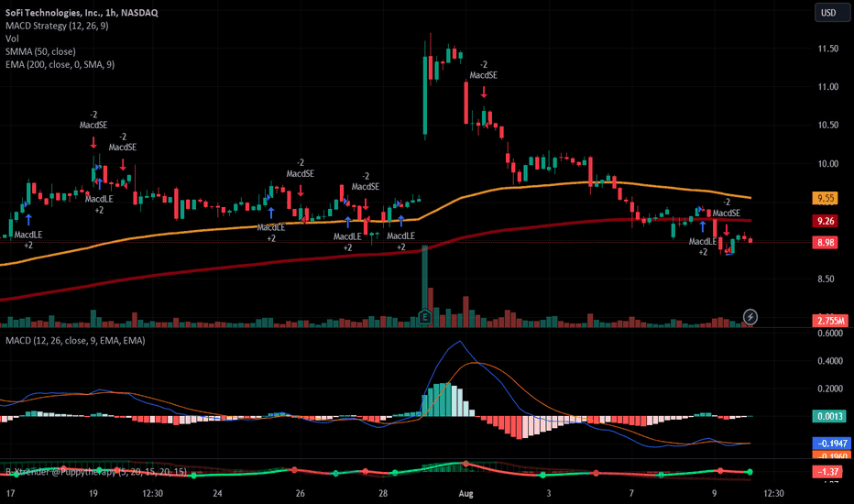The height and width of the screenshot is (504, 854).
Task: Click the MACD (12, 26, close, 9, EMA, EMA) legend
Action: [x=75, y=341]
